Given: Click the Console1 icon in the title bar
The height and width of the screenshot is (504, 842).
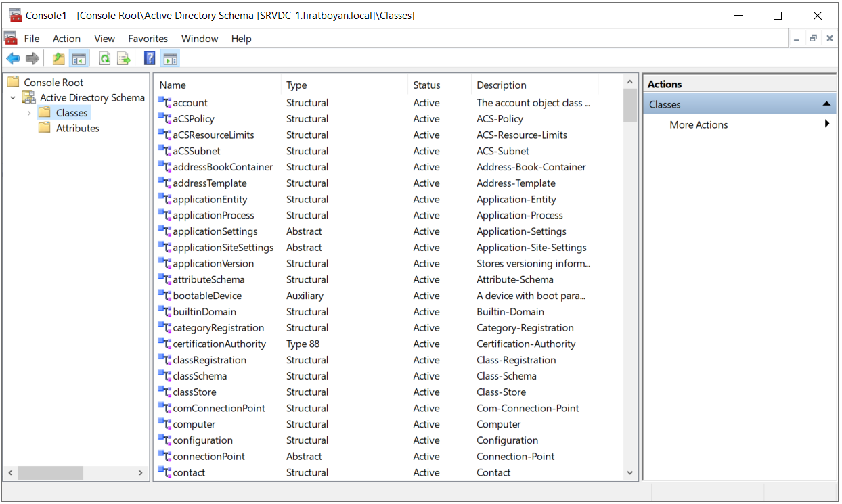Looking at the screenshot, I should click(x=15, y=15).
